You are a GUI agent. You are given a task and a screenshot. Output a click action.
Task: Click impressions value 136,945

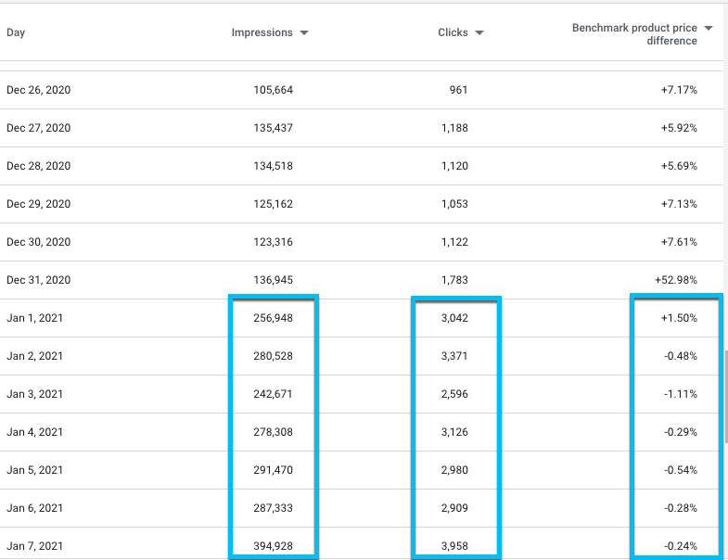273,281
